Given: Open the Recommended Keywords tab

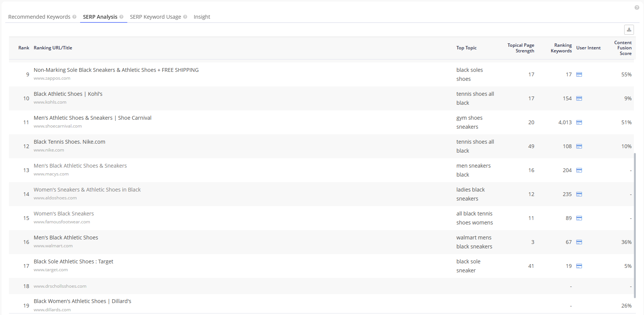Looking at the screenshot, I should tap(39, 17).
